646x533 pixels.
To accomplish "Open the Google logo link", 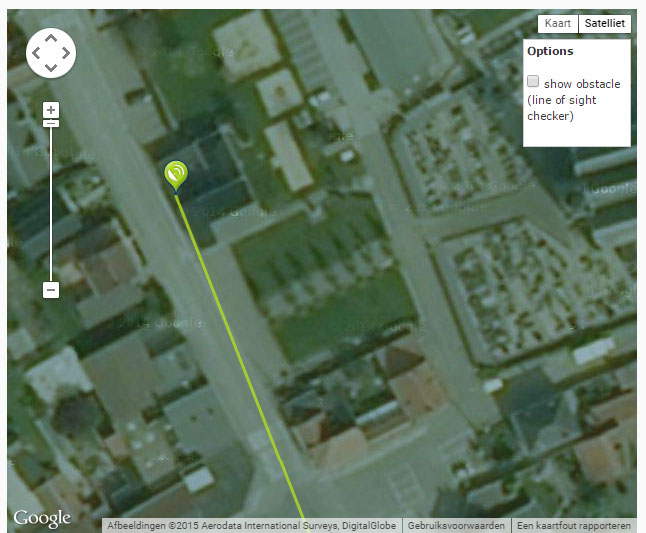I will 42,519.
